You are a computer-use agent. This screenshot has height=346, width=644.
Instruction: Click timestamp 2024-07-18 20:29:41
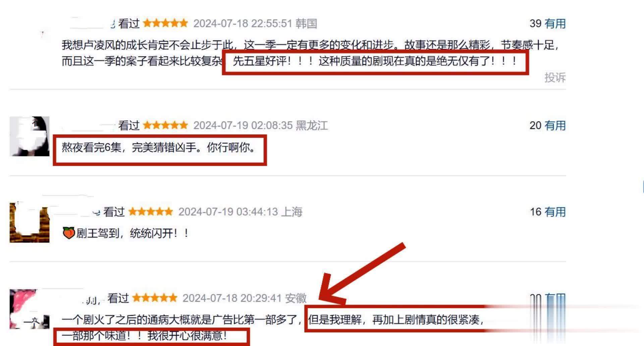coord(232,298)
